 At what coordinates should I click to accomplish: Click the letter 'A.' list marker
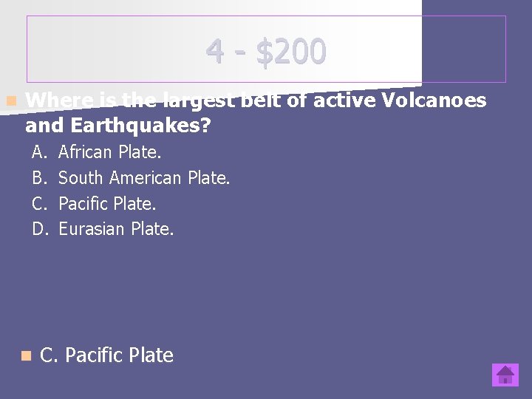[39, 151]
